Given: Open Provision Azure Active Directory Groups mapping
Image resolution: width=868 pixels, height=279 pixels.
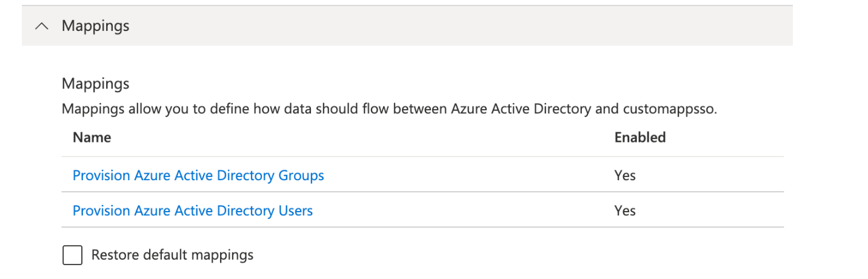Looking at the screenshot, I should [198, 175].
